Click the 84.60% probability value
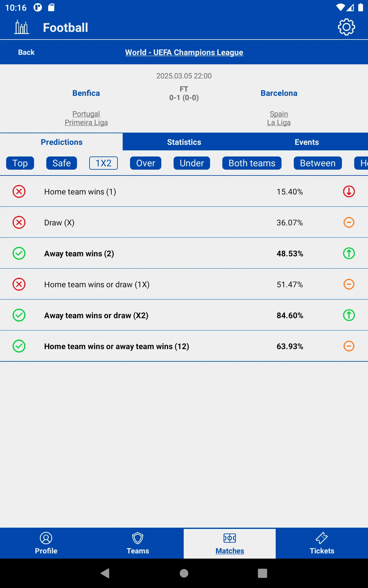 (290, 315)
